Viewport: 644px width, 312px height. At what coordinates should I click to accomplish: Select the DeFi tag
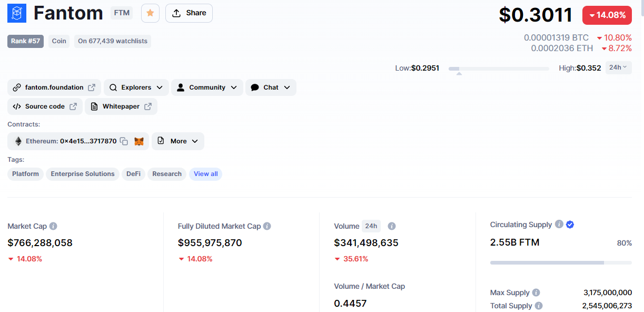133,174
